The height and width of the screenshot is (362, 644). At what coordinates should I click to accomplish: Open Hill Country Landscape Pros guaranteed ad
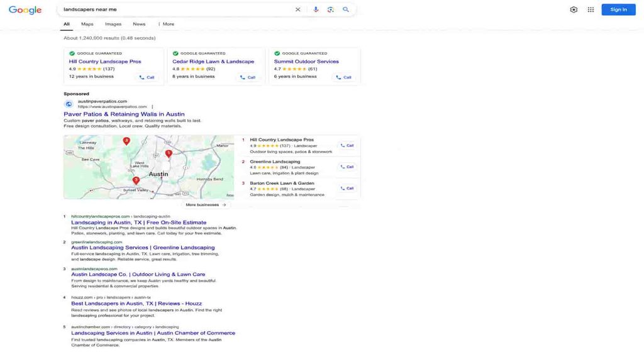105,62
